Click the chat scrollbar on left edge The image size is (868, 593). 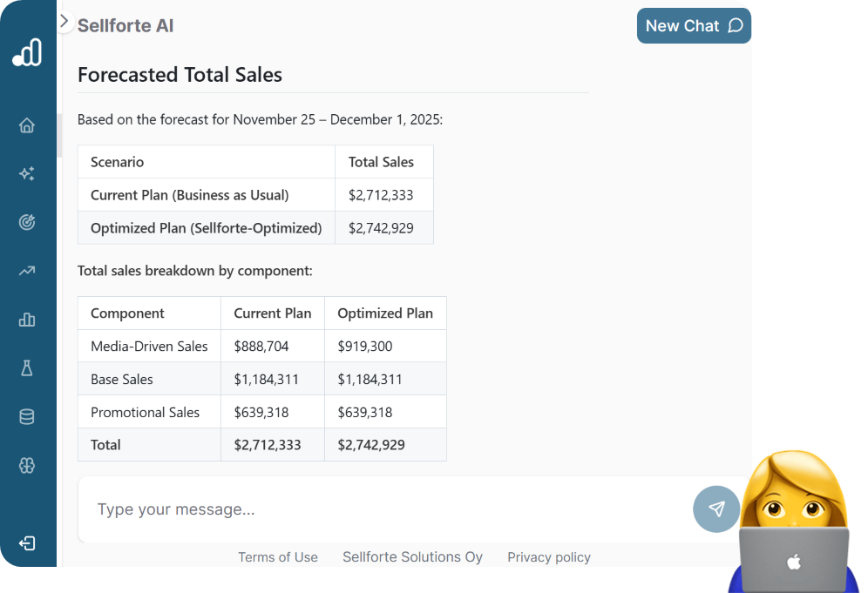tap(59, 135)
